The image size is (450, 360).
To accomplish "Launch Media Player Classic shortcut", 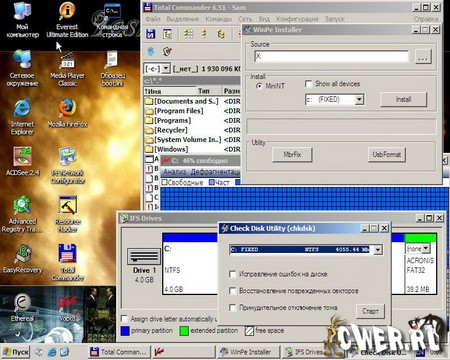I will [67, 68].
